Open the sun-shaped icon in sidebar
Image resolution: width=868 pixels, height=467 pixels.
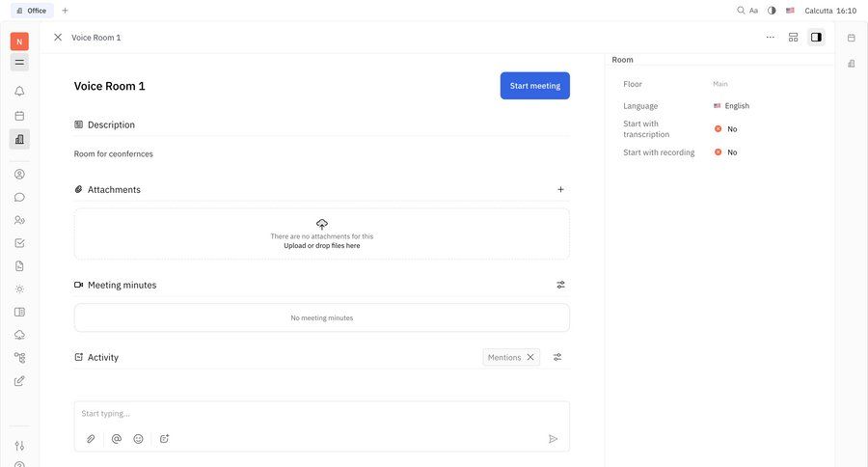[19, 289]
